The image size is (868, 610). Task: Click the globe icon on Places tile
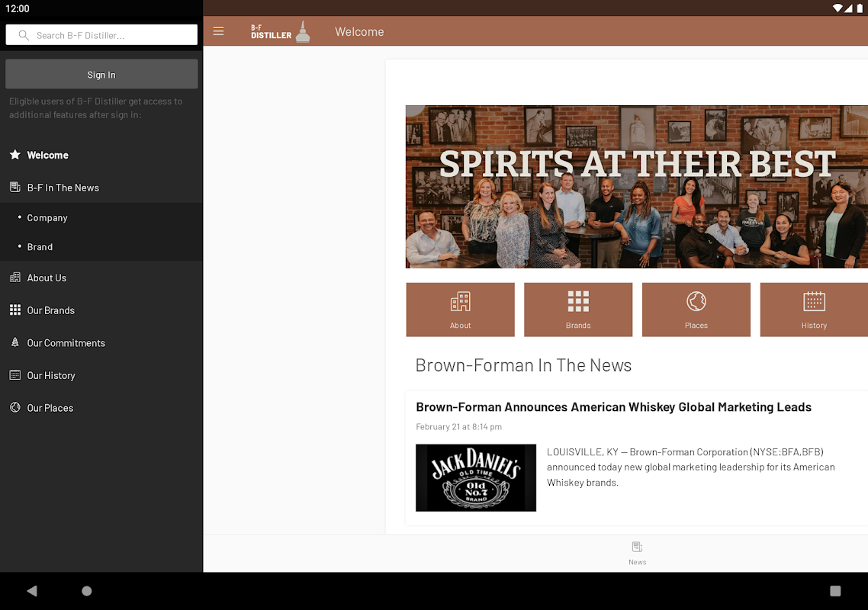(696, 301)
